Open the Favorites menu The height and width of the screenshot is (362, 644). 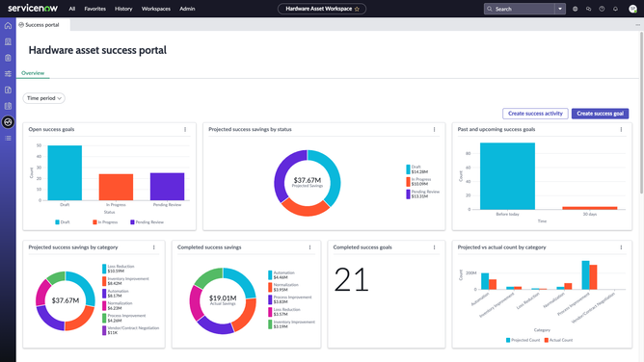click(x=94, y=9)
